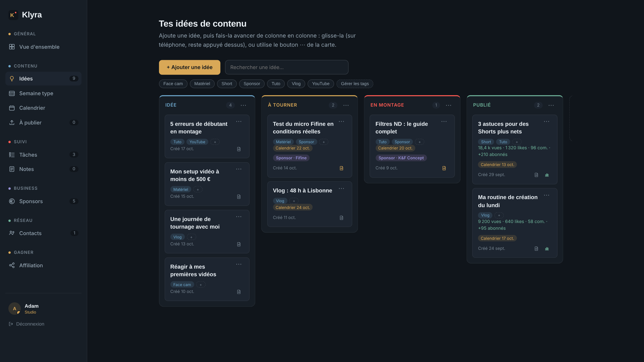Toggle the Tuto tag filter
The height and width of the screenshot is (362, 644).
(276, 84)
